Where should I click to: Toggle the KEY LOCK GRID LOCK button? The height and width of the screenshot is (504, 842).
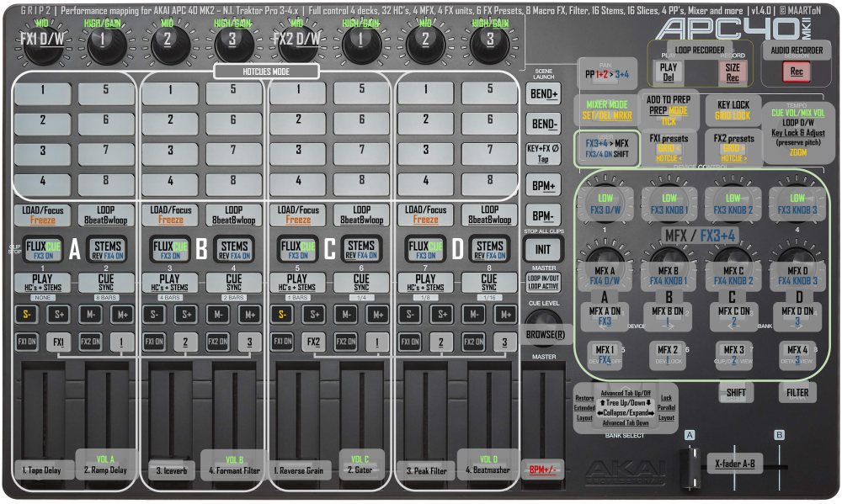tap(733, 110)
